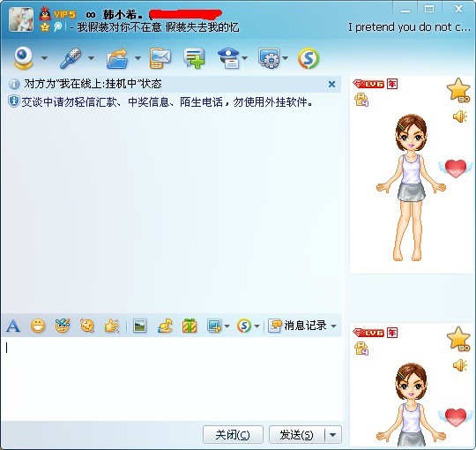Expand application settings dropdown arrow
This screenshot has width=476, height=450.
(x=285, y=57)
